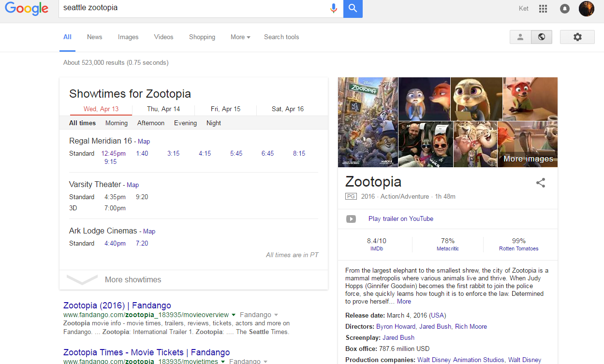Image resolution: width=604 pixels, height=364 pixels.
Task: Select Wed, Apr 13 showtimes date
Action: pos(101,109)
